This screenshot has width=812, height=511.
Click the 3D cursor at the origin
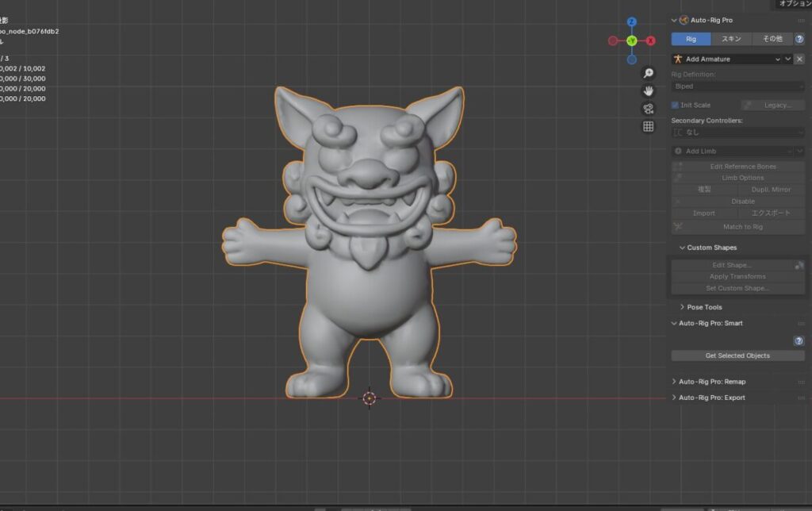(370, 398)
